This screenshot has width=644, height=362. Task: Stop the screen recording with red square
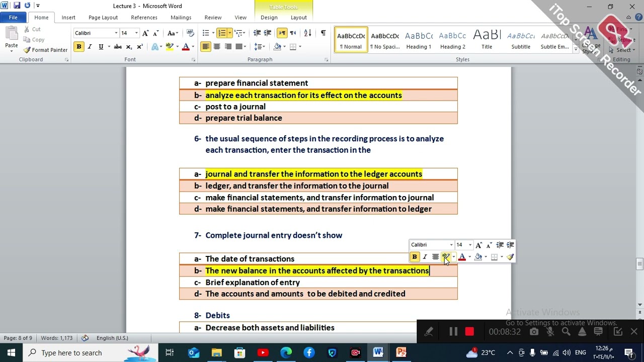(x=469, y=332)
